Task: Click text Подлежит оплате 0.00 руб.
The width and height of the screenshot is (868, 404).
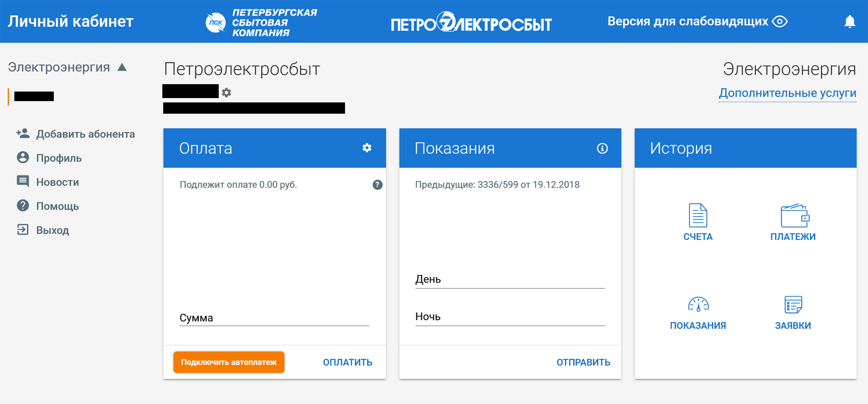Action: 238,185
